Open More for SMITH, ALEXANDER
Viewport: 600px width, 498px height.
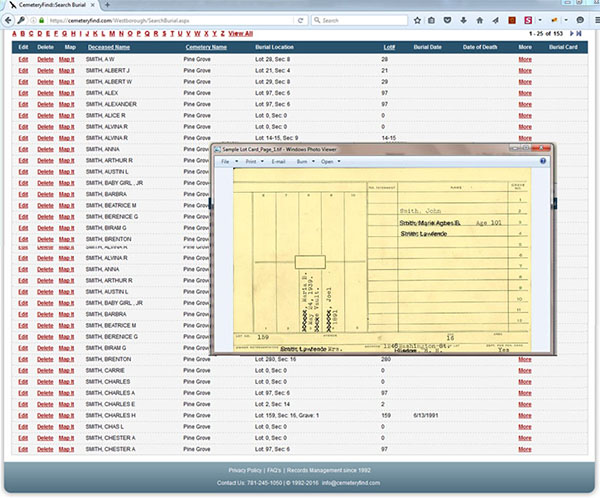coord(525,104)
